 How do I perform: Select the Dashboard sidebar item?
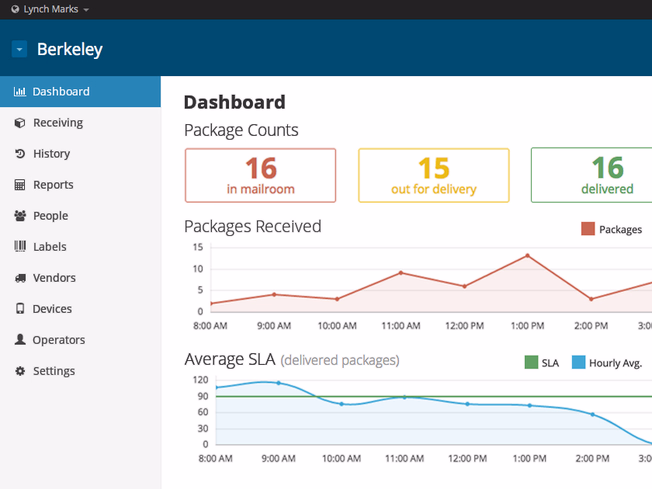pyautogui.click(x=80, y=91)
